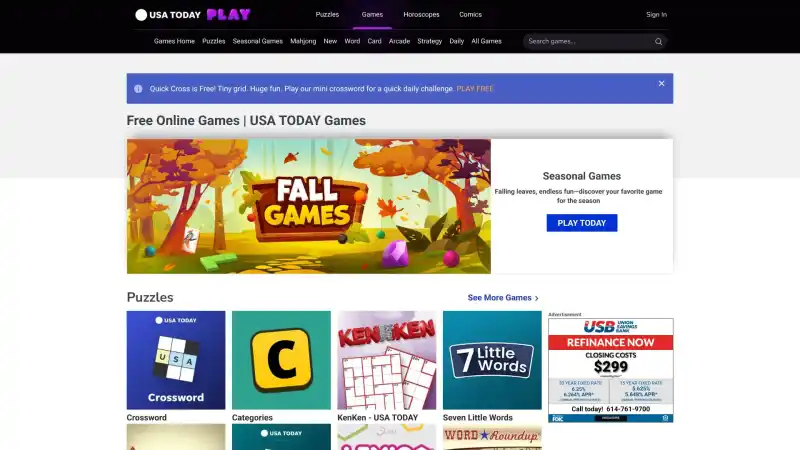Switch to the Horoscopes tab
Viewport: 800px width, 450px height.
click(x=421, y=15)
